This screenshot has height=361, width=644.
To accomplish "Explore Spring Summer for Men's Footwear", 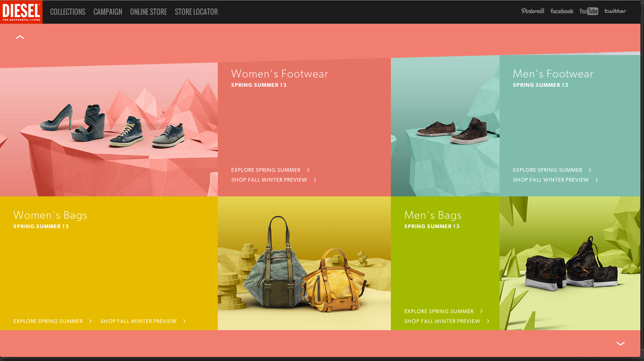I will click(552, 170).
